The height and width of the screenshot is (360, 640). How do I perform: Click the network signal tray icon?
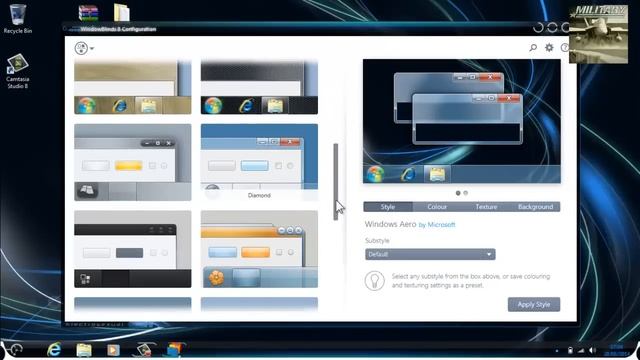[581, 350]
